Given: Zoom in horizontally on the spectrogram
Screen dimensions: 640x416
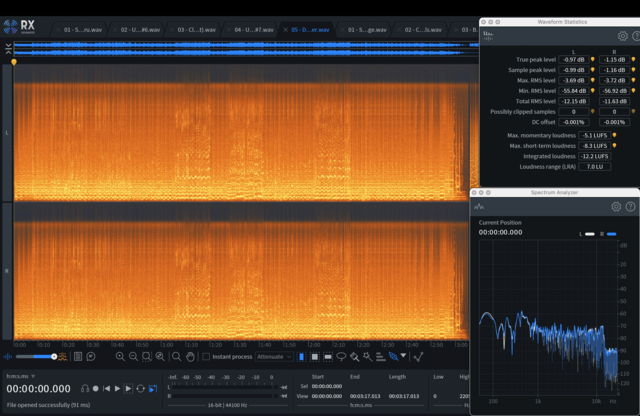Looking at the screenshot, I should coord(120,357).
